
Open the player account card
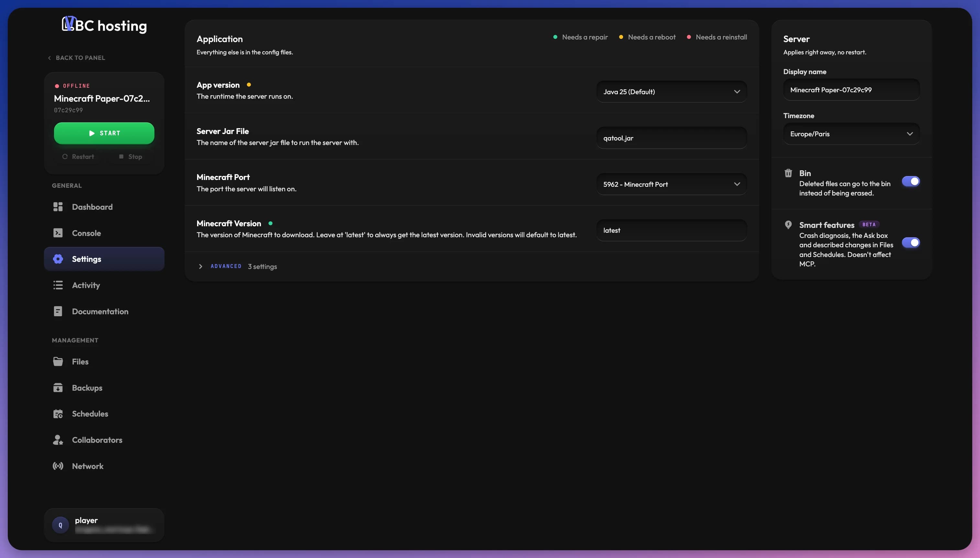104,525
